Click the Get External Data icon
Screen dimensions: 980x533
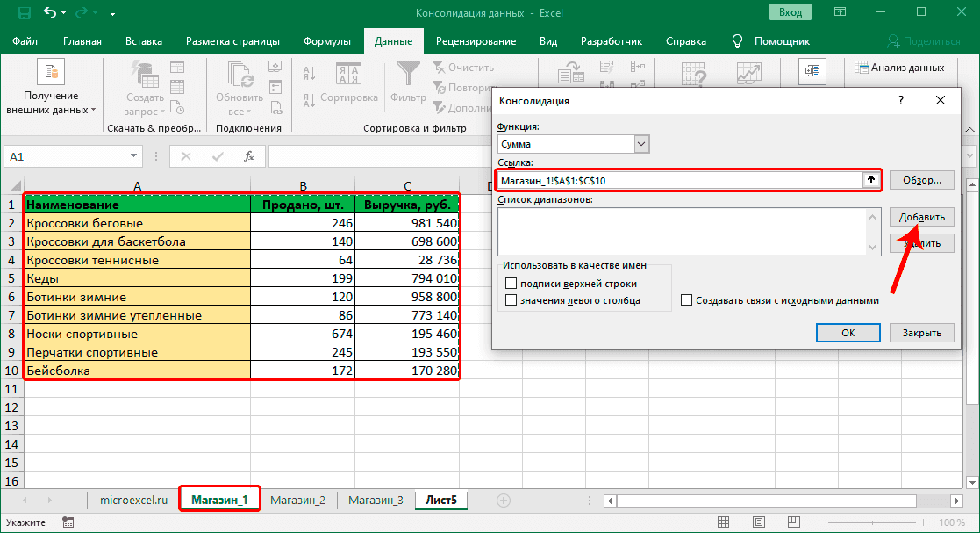point(51,72)
